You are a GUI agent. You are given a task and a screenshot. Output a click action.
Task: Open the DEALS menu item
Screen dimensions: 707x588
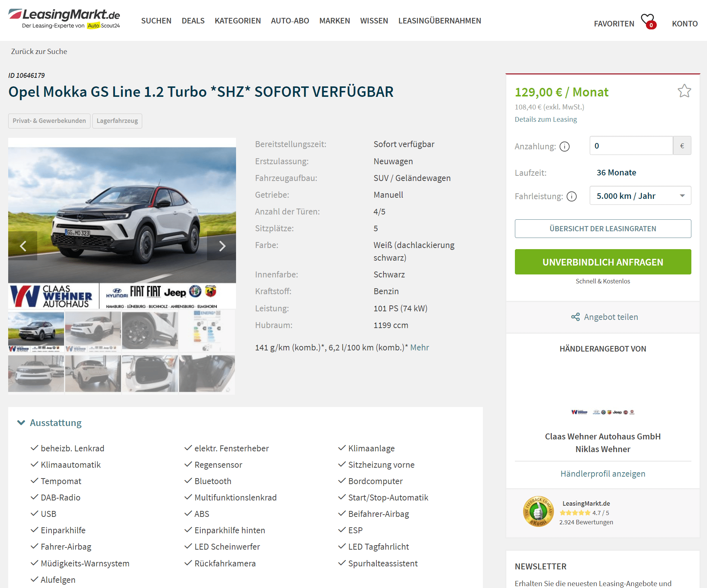(193, 21)
